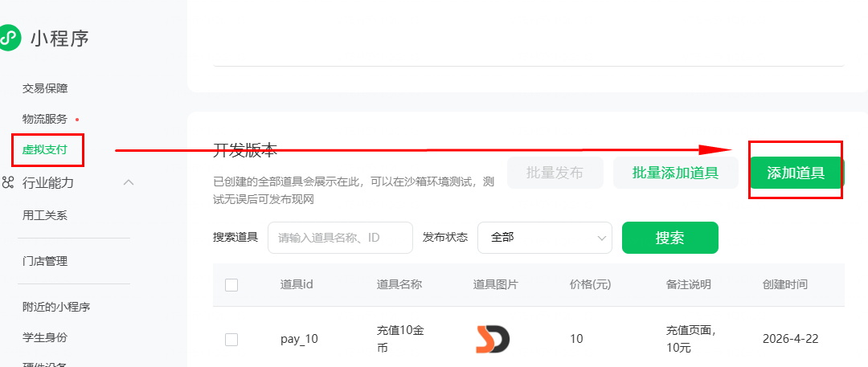Collapse the 行业能力 section chevron
This screenshot has width=868, height=367.
click(x=129, y=182)
